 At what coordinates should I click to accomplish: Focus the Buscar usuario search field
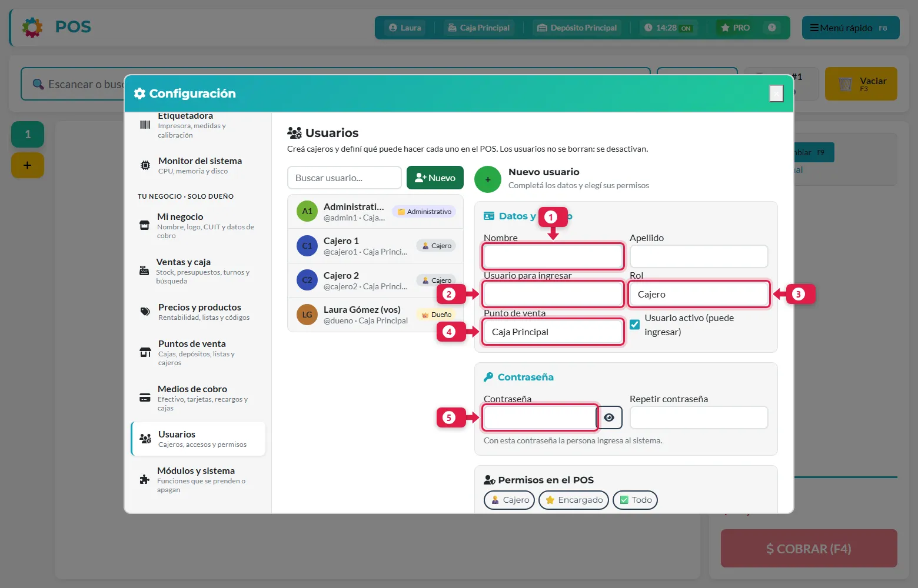pyautogui.click(x=344, y=178)
